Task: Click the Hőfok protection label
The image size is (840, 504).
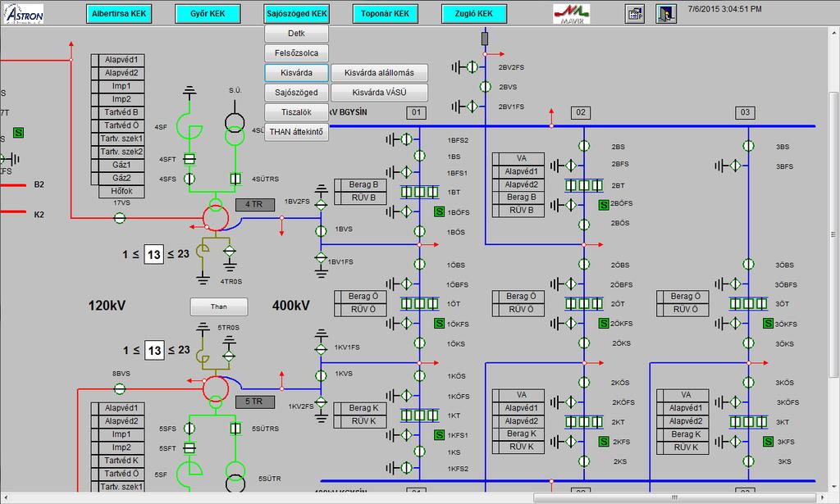Action: (x=121, y=191)
